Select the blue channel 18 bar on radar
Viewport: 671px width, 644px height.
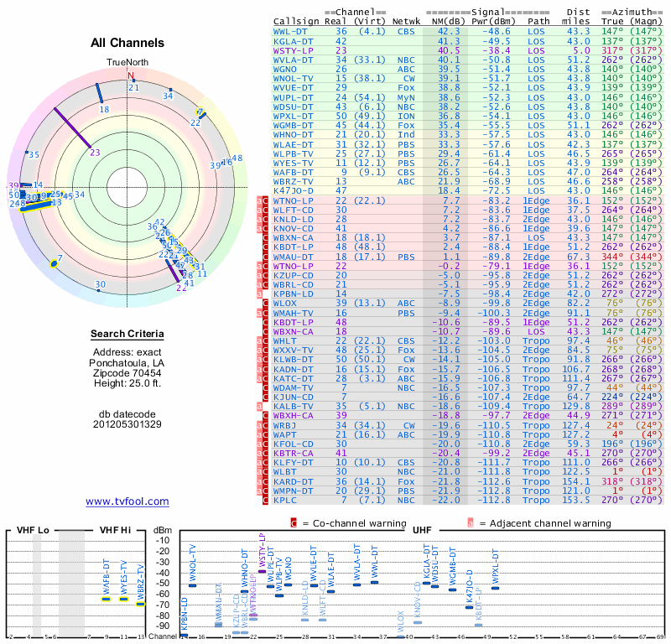pyautogui.click(x=100, y=93)
